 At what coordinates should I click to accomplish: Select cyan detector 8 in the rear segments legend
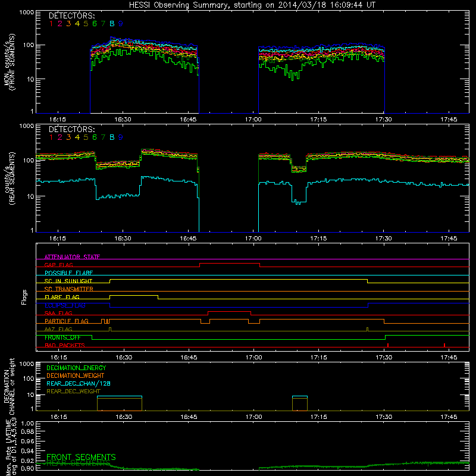pyautogui.click(x=112, y=137)
